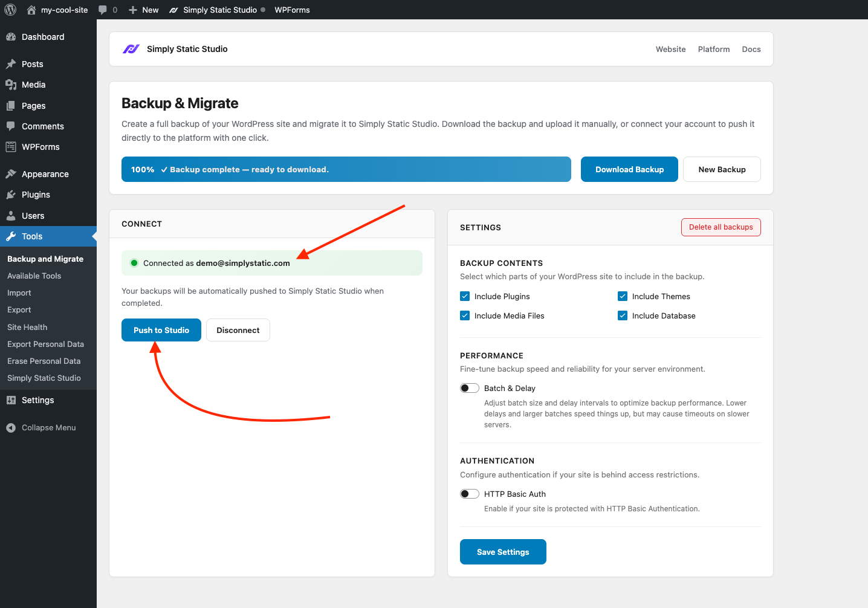868x608 pixels.
Task: Click Push to Studio button
Action: 161,330
